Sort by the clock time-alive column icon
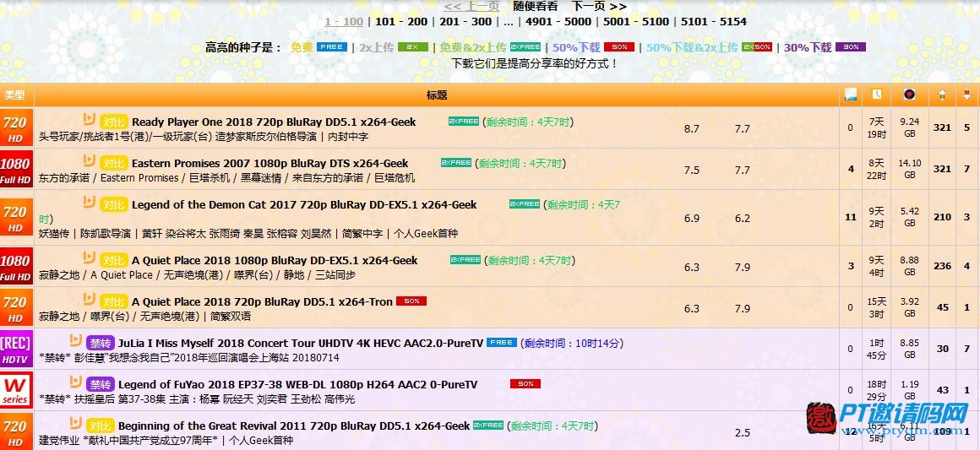The image size is (980, 450). (877, 95)
